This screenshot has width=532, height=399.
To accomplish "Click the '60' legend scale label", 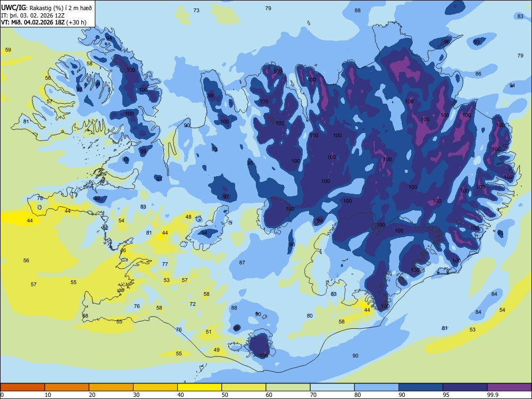I will point(269,395).
